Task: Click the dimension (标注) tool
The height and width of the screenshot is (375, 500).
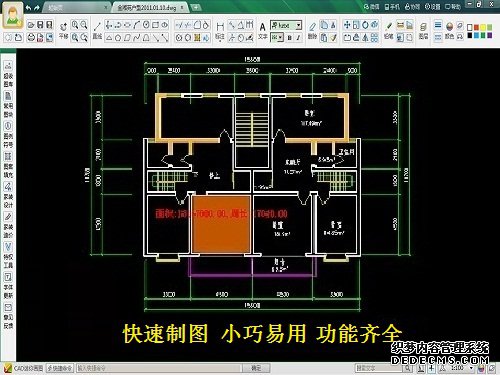Action: [220, 31]
